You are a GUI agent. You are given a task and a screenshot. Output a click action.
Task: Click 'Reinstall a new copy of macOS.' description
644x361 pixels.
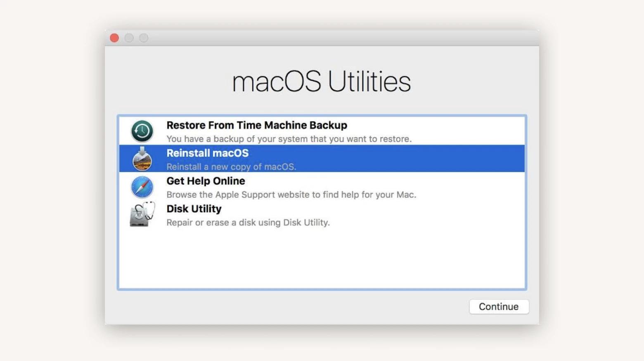pyautogui.click(x=231, y=167)
